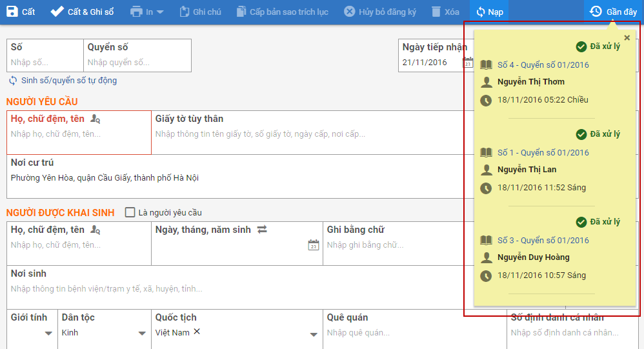Expand the Quốc tịch dropdown arrow
Image resolution: width=644 pixels, height=349 pixels.
click(314, 334)
